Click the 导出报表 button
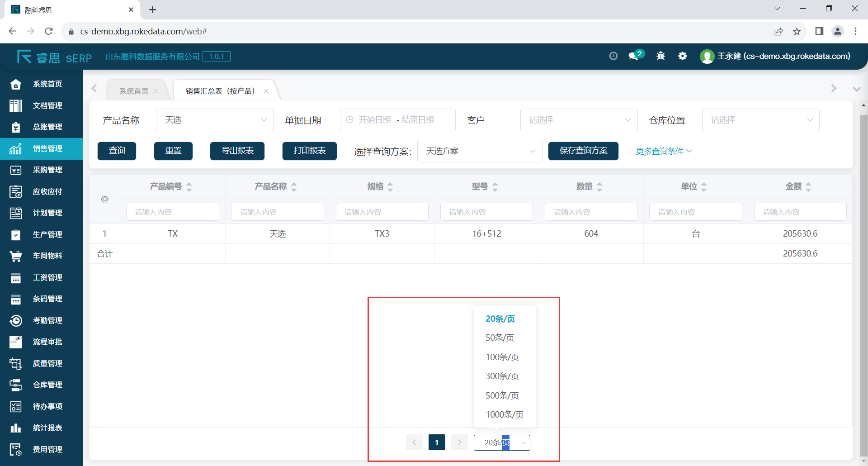868x466 pixels. point(237,151)
